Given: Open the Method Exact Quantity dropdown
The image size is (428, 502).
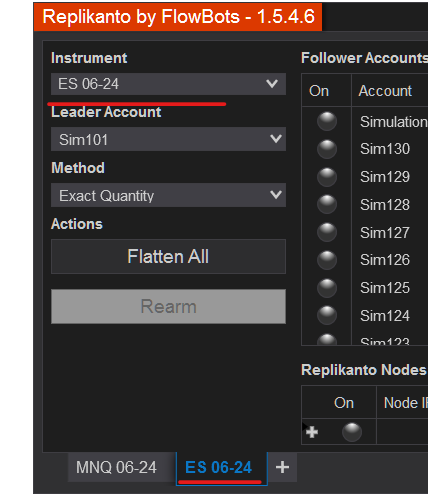Looking at the screenshot, I should pyautogui.click(x=168, y=195).
